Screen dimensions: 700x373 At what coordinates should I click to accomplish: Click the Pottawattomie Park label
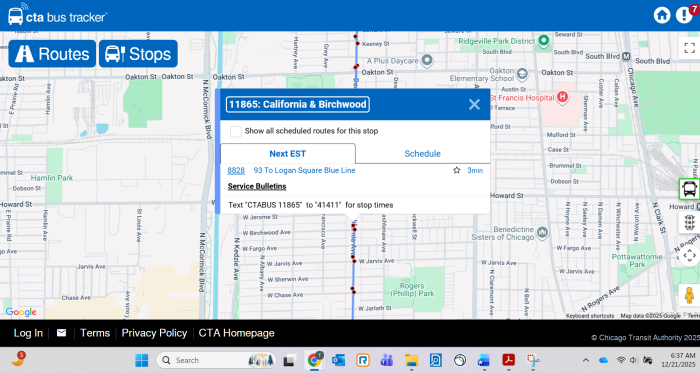(637, 261)
